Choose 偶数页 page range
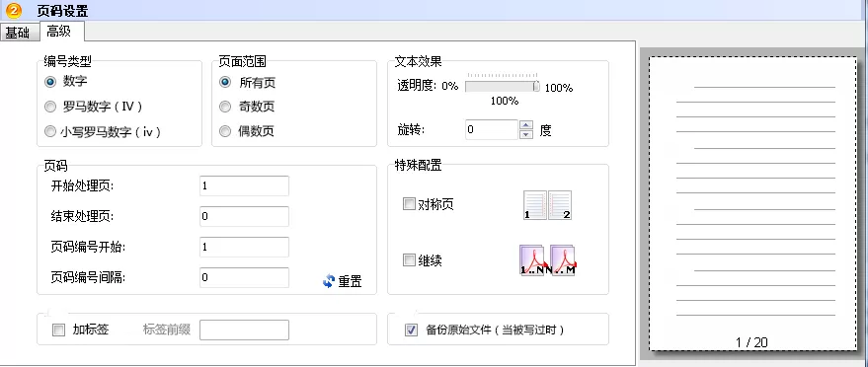The image size is (868, 367). tap(225, 131)
